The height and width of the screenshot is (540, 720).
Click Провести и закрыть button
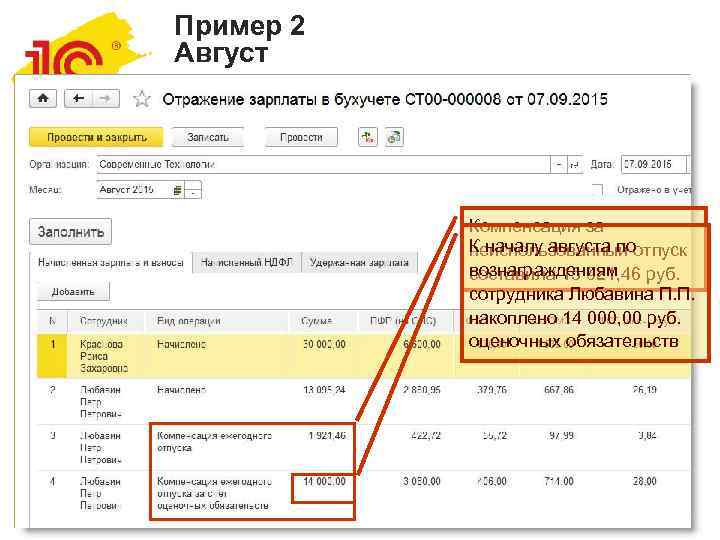pos(96,137)
